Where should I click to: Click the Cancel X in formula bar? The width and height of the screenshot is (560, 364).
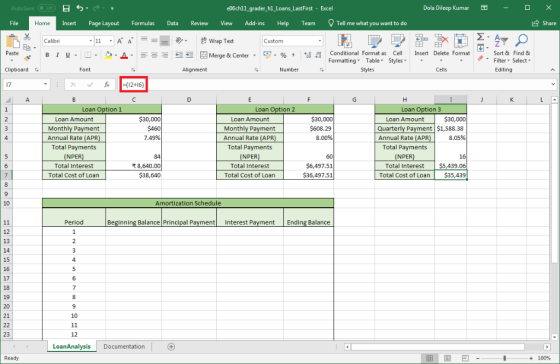coord(73,85)
